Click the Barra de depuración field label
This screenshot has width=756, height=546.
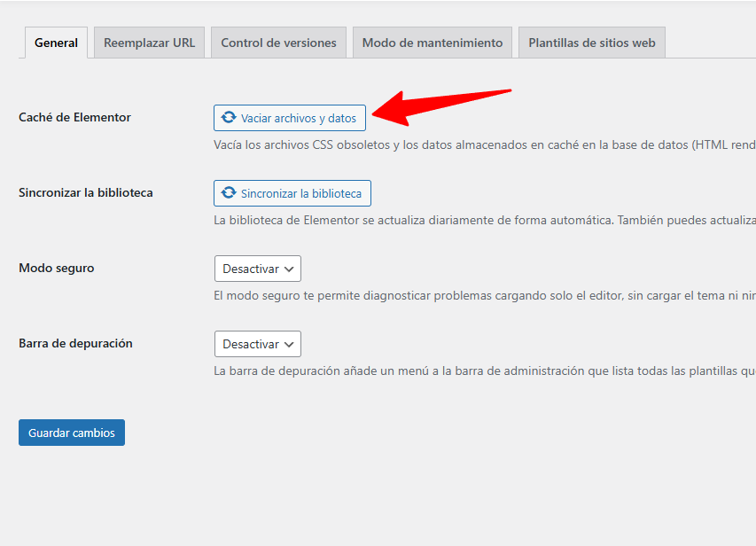[x=75, y=343]
